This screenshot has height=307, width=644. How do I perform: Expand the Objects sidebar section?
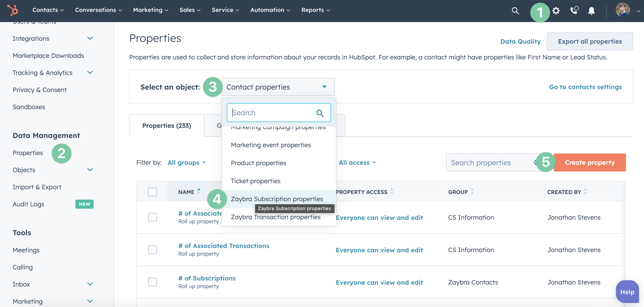click(x=90, y=170)
